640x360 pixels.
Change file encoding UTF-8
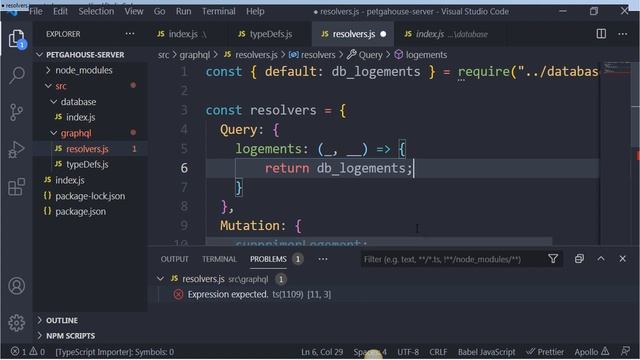408,351
